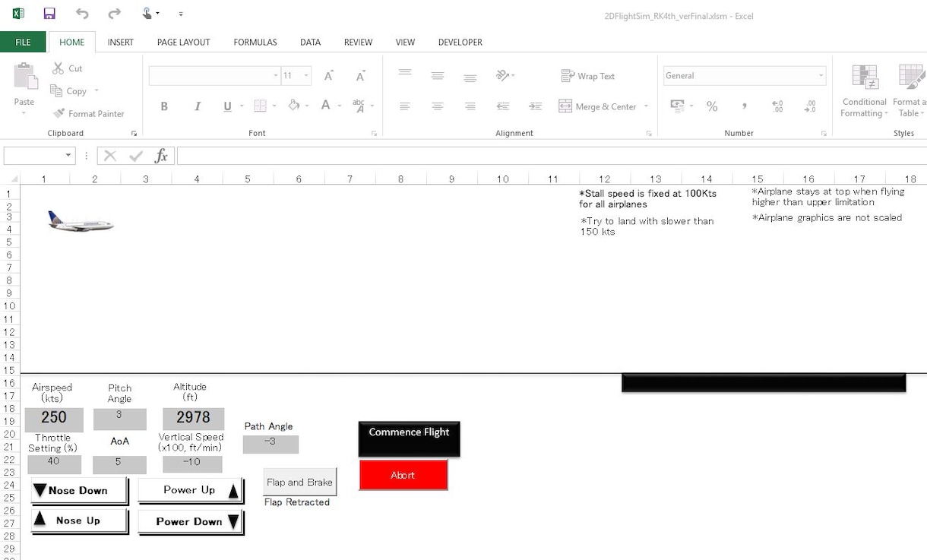Viewport: 927px width, 560px height.
Task: Middle align cell content
Action: point(438,75)
